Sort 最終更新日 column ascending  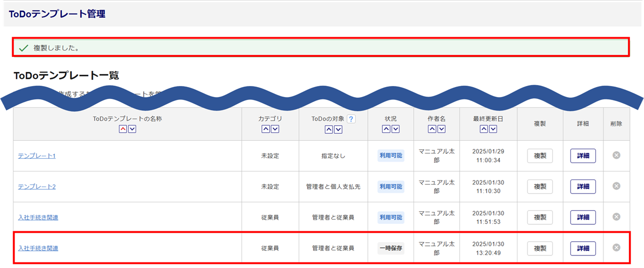[483, 129]
